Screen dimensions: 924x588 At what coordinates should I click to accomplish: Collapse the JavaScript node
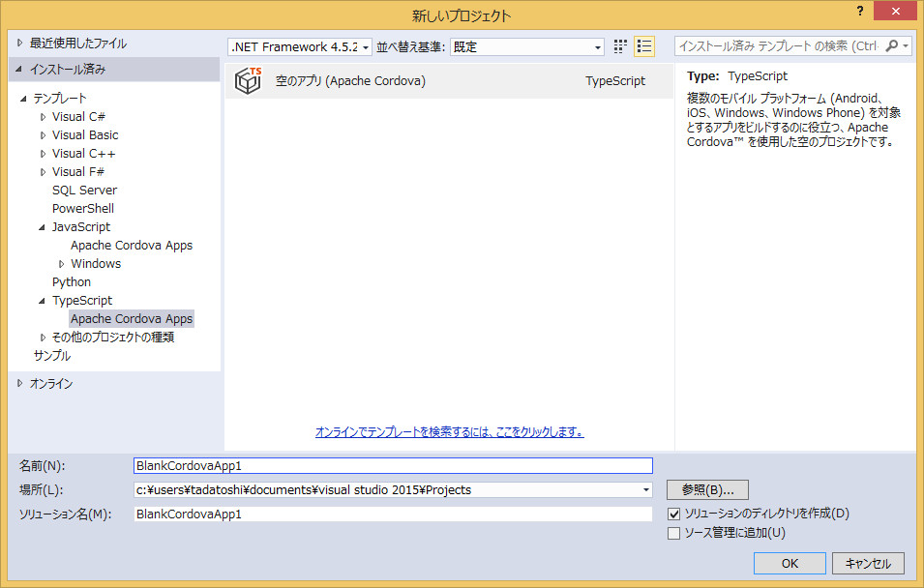pyautogui.click(x=42, y=226)
